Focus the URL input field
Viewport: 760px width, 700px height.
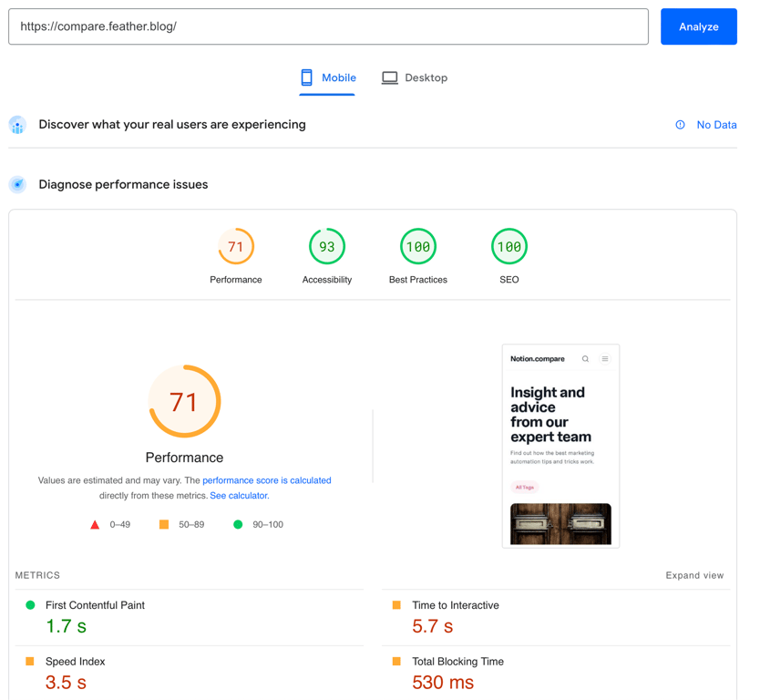328,26
